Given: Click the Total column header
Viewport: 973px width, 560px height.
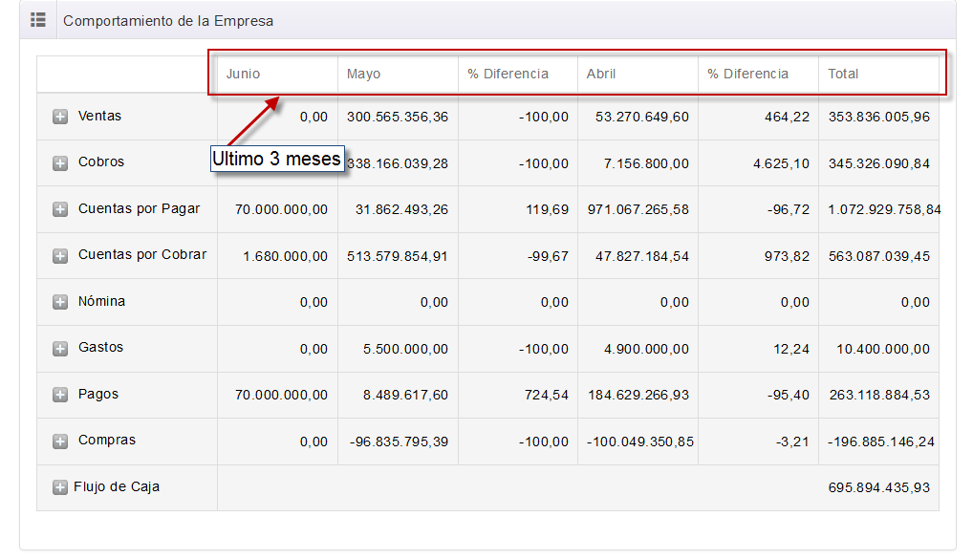Looking at the screenshot, I should point(843,74).
